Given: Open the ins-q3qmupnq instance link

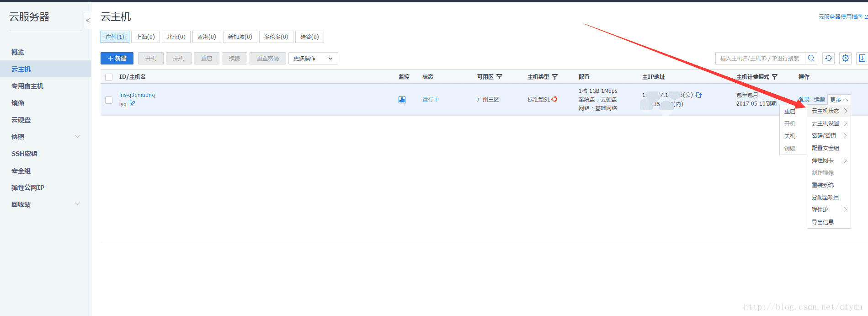Looking at the screenshot, I should [137, 95].
